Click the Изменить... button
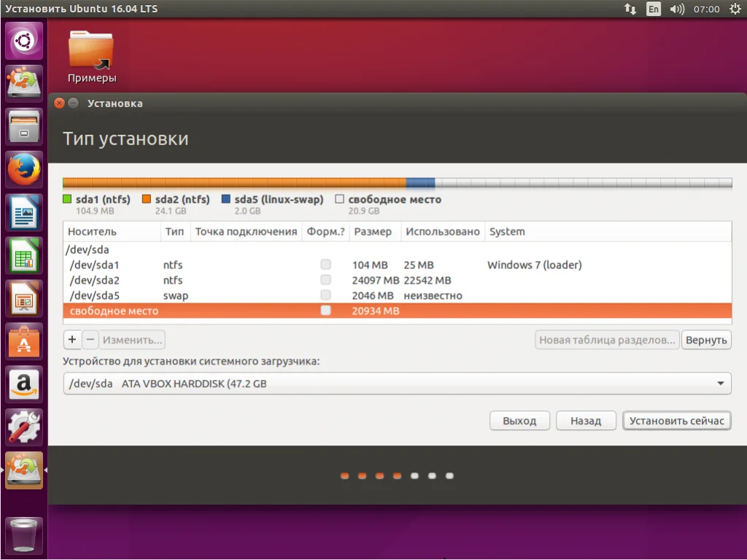 click(x=133, y=340)
